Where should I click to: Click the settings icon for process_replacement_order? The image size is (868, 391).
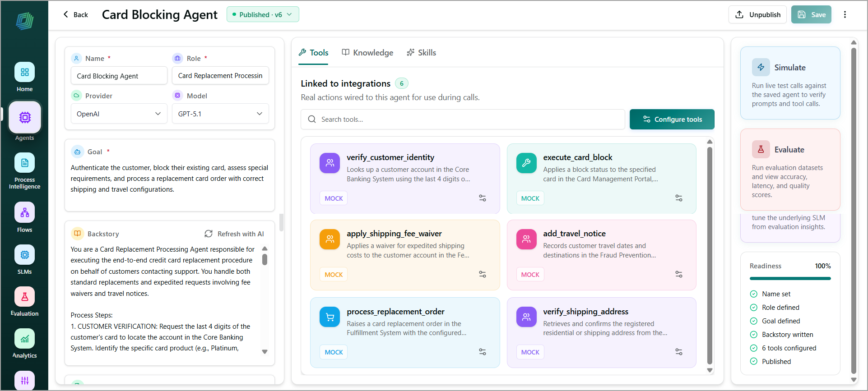[x=483, y=352]
